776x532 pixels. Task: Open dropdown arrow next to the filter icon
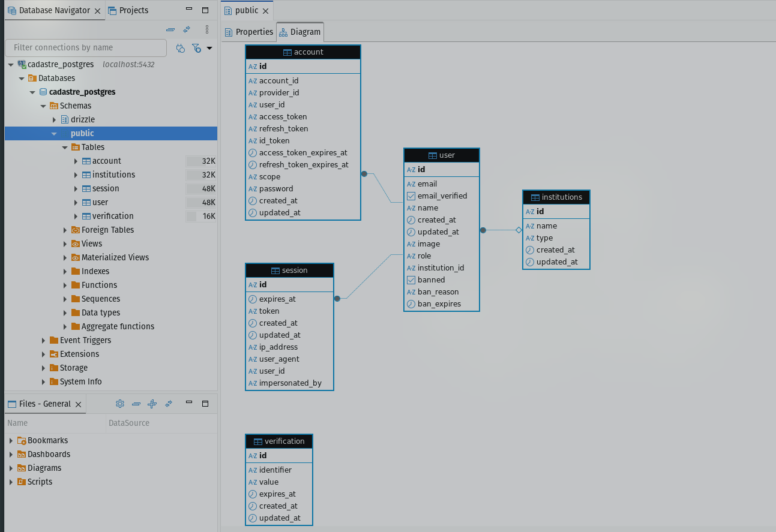(x=209, y=48)
